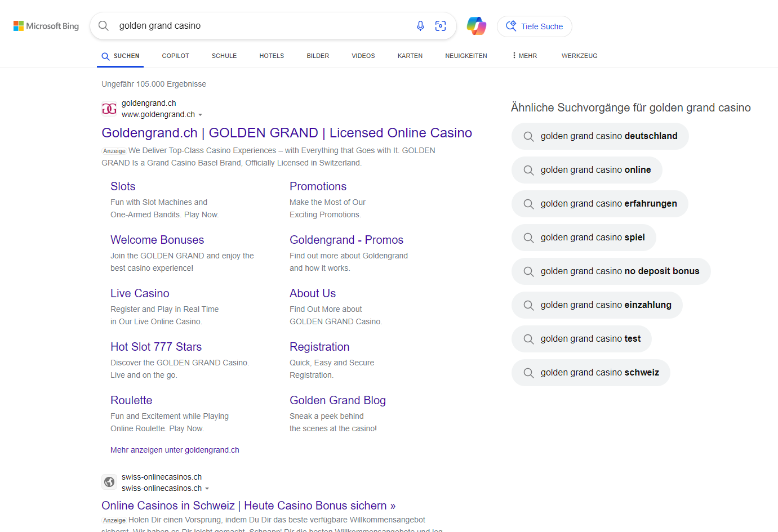Switch to the BILDER tab
The height and width of the screenshot is (532, 778).
[x=318, y=56]
